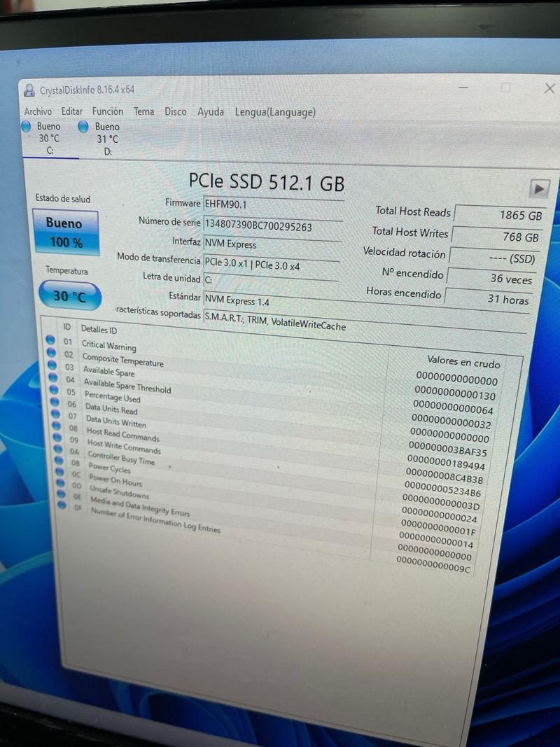The width and height of the screenshot is (560, 747).
Task: Click status icon of Available Spare row
Action: point(52,365)
